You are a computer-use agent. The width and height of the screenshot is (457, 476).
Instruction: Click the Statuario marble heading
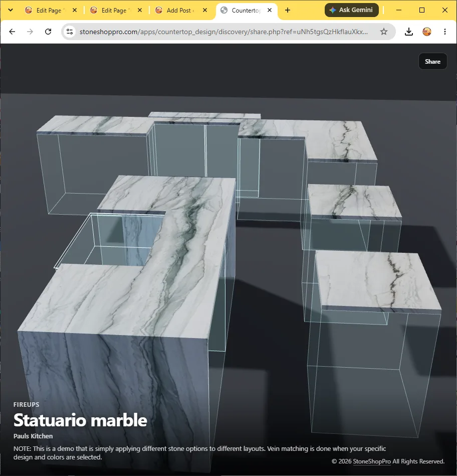coord(80,420)
